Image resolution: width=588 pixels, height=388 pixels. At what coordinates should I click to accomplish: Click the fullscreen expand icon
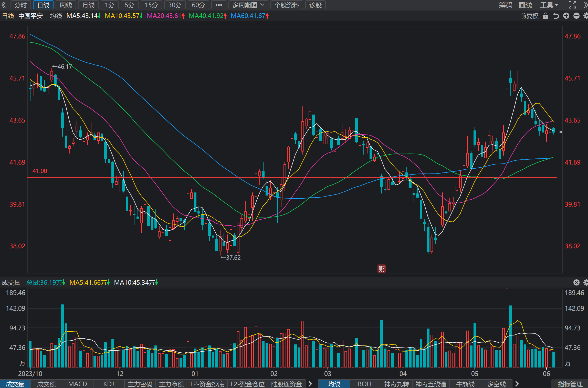click(x=572, y=5)
